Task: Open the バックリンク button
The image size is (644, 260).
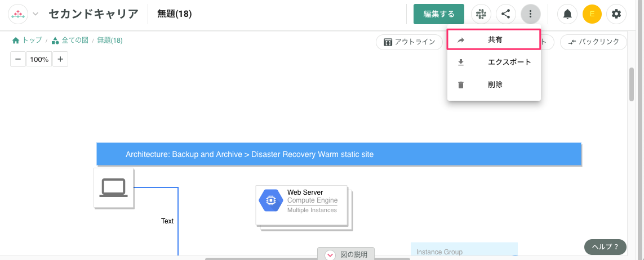Action: point(593,42)
